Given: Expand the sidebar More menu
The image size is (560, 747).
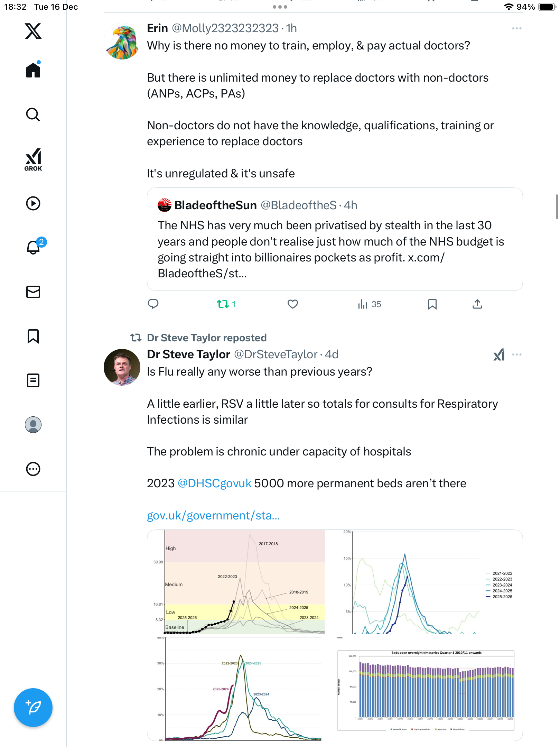Looking at the screenshot, I should point(33,469).
